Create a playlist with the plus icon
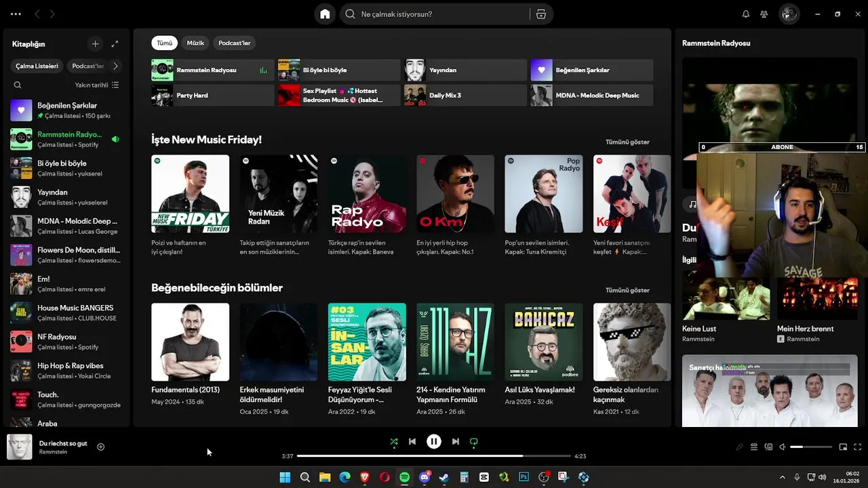This screenshot has height=488, width=868. (x=95, y=44)
